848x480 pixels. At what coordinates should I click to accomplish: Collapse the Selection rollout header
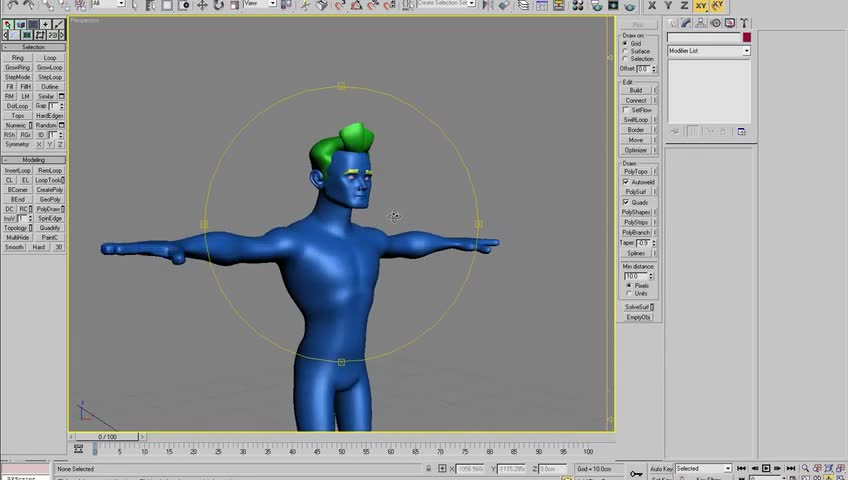pos(34,47)
